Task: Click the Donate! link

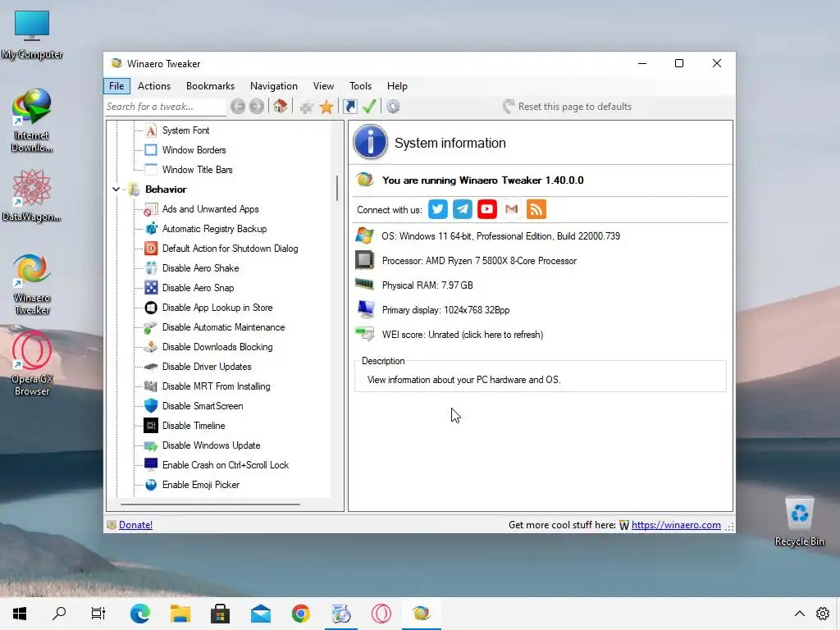Action: point(135,525)
